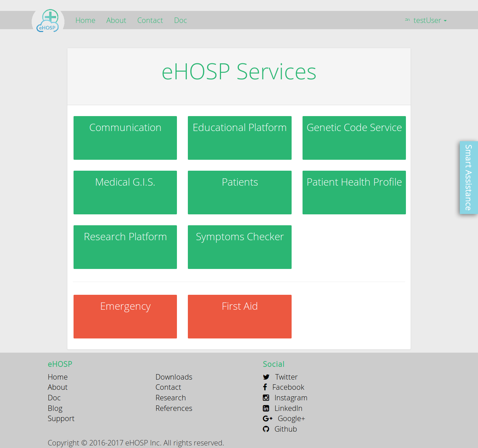Click the Instagram camera icon
478x448 pixels.
[x=266, y=398]
